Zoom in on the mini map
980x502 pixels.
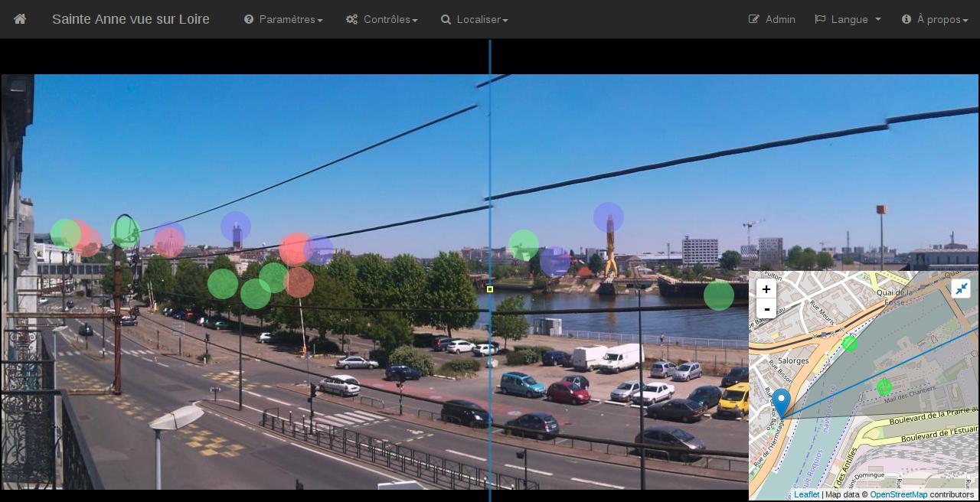[x=766, y=289]
